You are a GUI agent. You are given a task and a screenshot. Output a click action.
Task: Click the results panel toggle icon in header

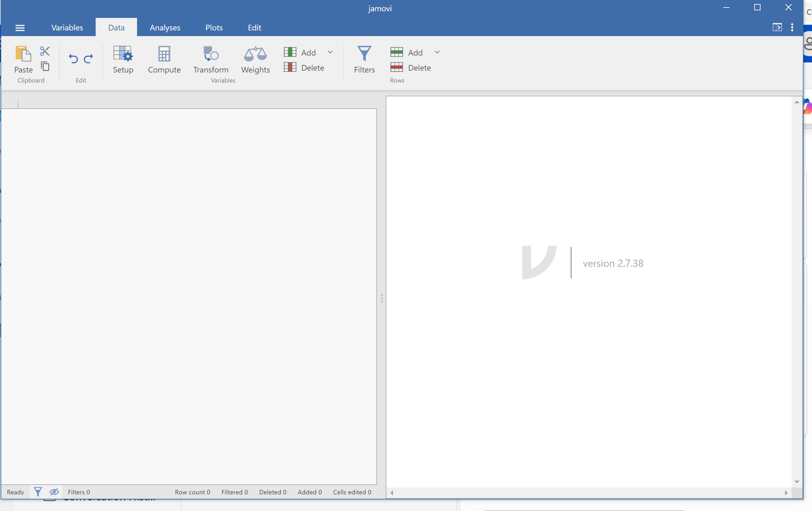[x=777, y=27]
